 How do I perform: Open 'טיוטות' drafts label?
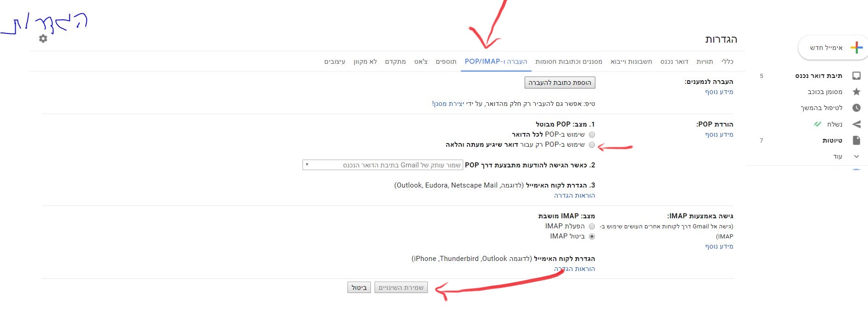coord(832,140)
